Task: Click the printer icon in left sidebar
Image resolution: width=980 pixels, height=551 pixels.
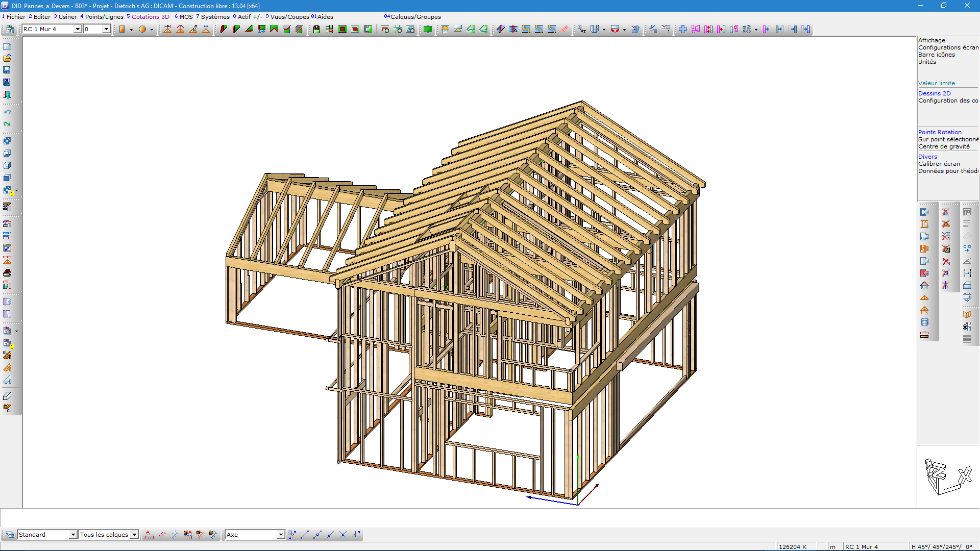Action: pos(7,273)
